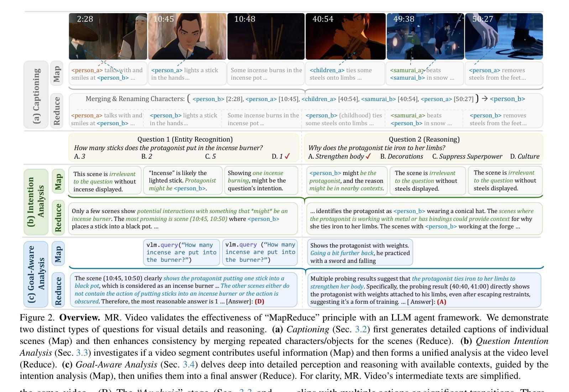This screenshot has width=569, height=392.
Task: Select the 40:54 video frame thumbnail
Action: [x=345, y=36]
